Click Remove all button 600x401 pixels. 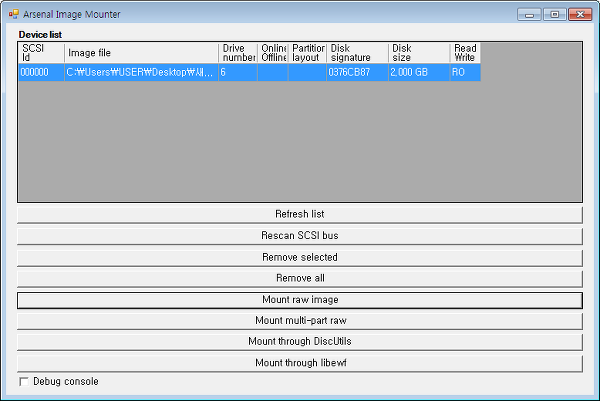pyautogui.click(x=300, y=278)
